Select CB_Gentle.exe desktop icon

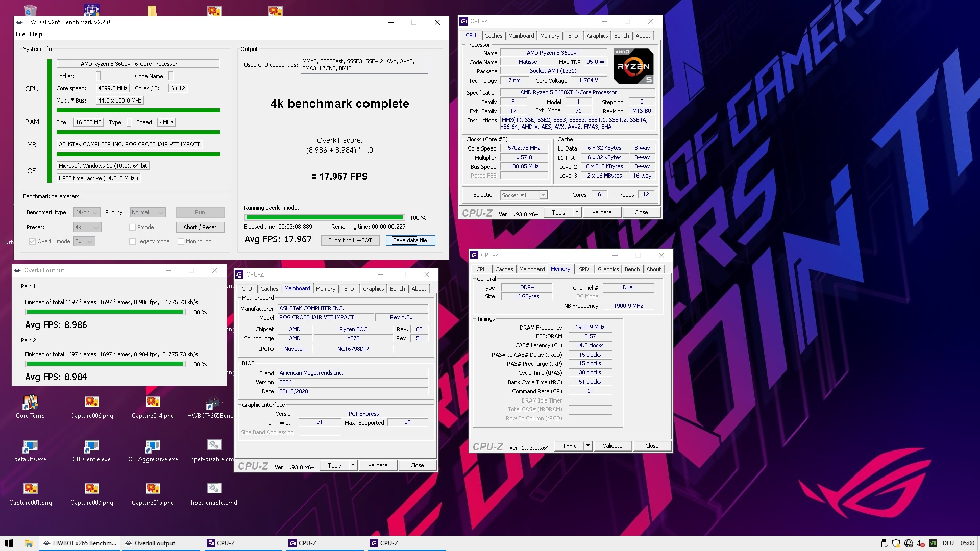(91, 450)
